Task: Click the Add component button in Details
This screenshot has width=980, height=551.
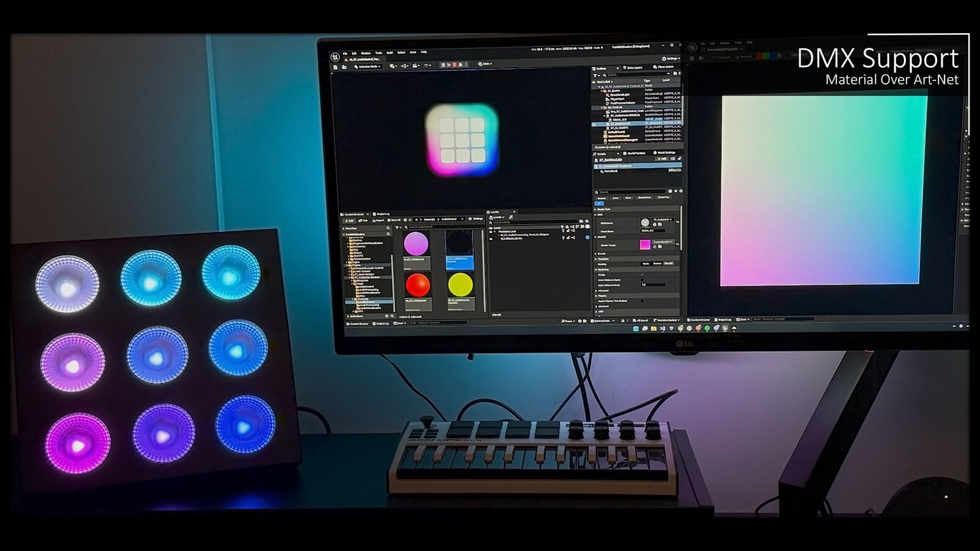Action: pyautogui.click(x=661, y=159)
